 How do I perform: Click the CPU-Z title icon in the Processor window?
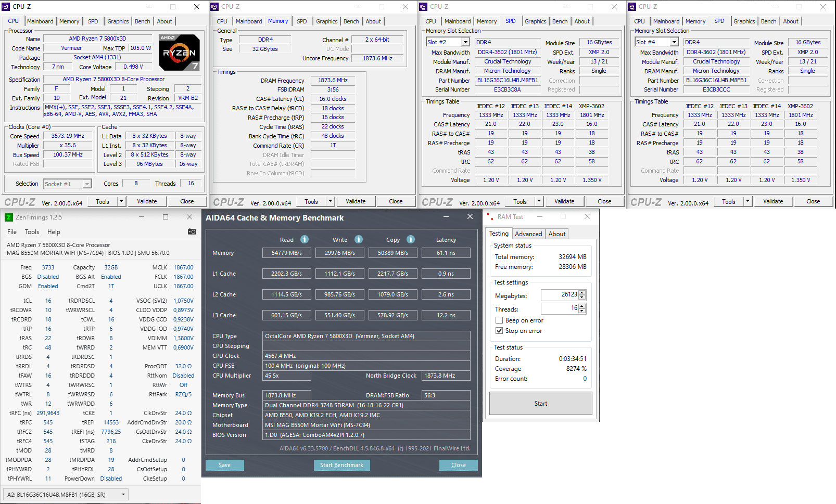(6, 7)
